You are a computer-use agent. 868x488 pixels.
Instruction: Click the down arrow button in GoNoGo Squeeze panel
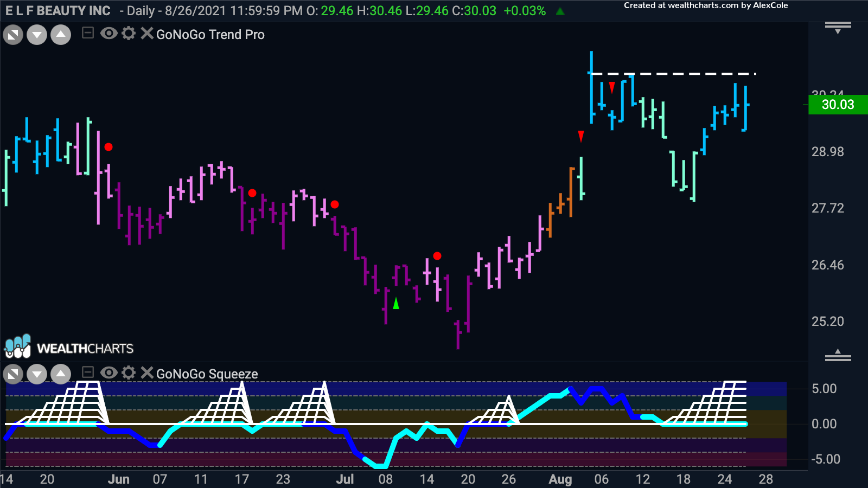tap(37, 374)
